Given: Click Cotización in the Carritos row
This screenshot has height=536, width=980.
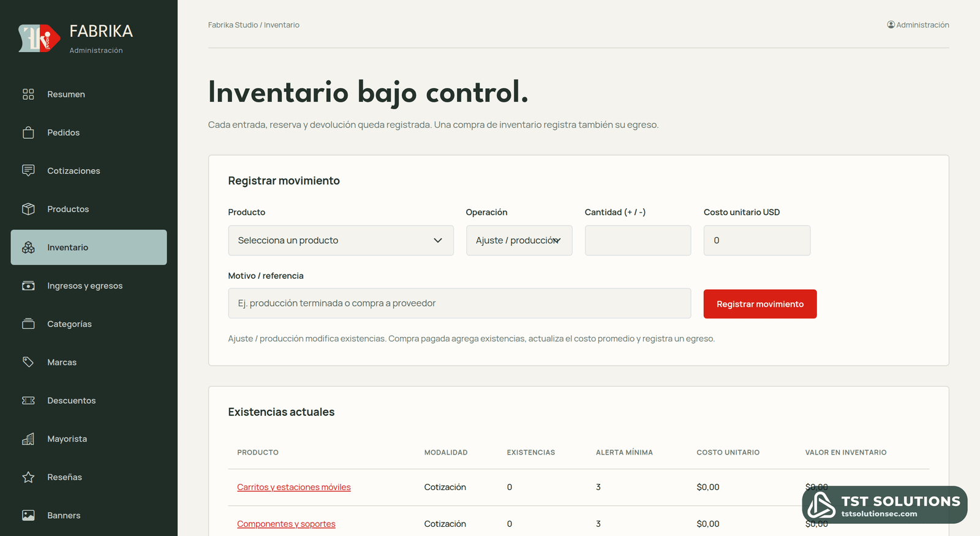Looking at the screenshot, I should pyautogui.click(x=445, y=487).
